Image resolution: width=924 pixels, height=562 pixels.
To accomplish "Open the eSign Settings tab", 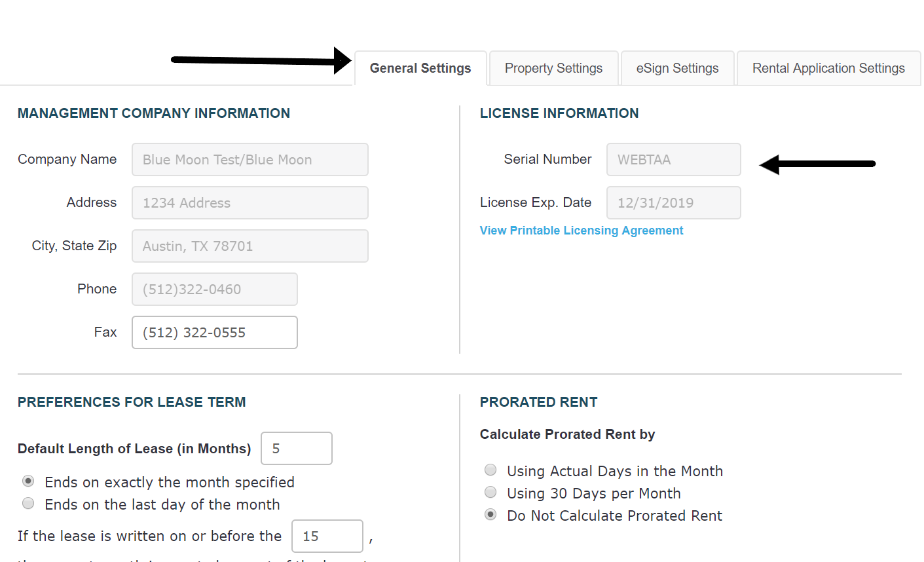I will 677,68.
